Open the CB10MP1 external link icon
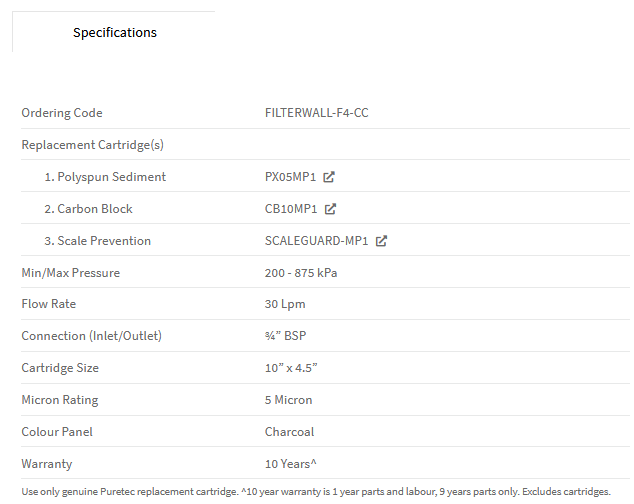The height and width of the screenshot is (504, 634). [x=330, y=209]
